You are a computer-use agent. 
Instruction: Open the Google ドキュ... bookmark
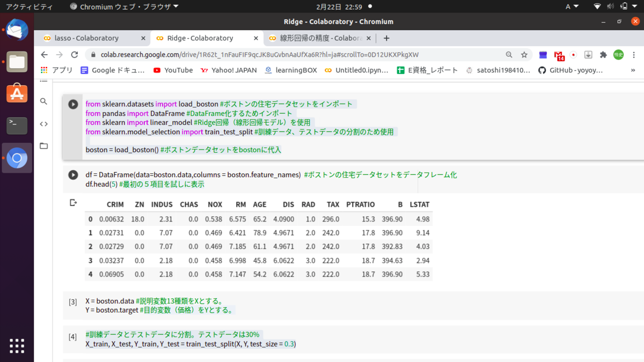113,70
